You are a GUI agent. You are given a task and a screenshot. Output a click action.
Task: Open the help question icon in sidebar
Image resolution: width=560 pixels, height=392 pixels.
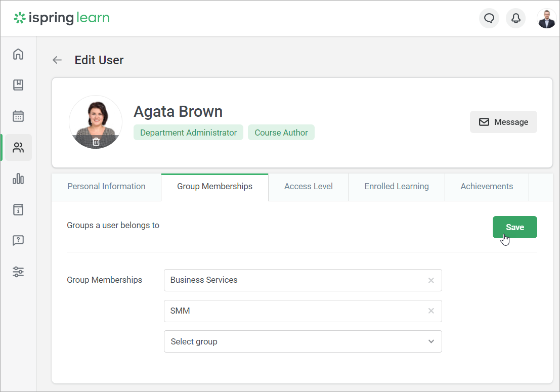pyautogui.click(x=18, y=241)
